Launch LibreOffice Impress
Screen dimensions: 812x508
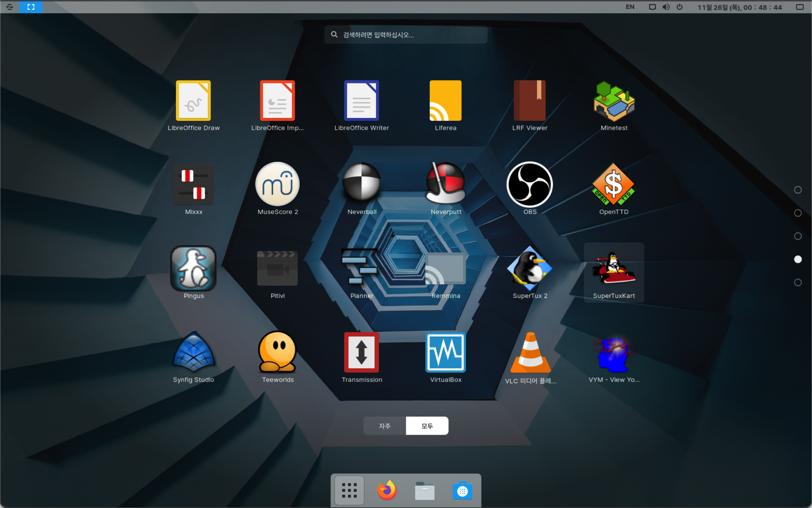pos(277,105)
